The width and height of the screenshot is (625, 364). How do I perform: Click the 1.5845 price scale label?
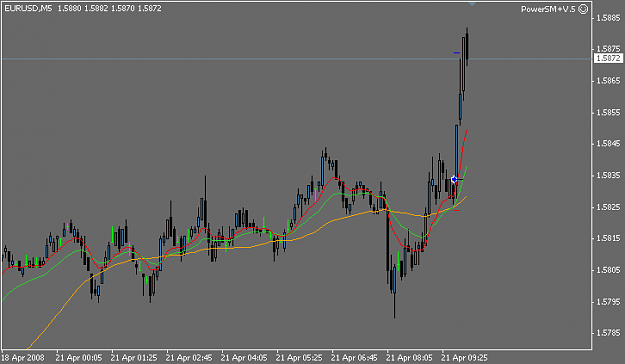click(608, 144)
